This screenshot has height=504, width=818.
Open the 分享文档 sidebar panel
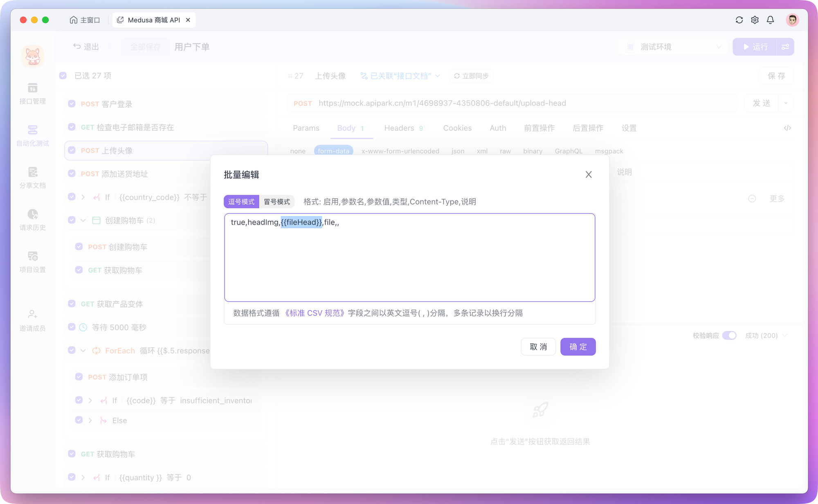tap(32, 177)
